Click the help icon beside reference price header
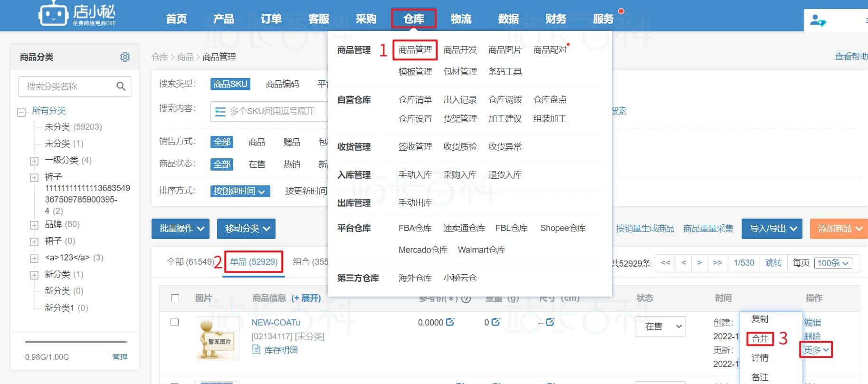This screenshot has height=384, width=868. [x=466, y=298]
